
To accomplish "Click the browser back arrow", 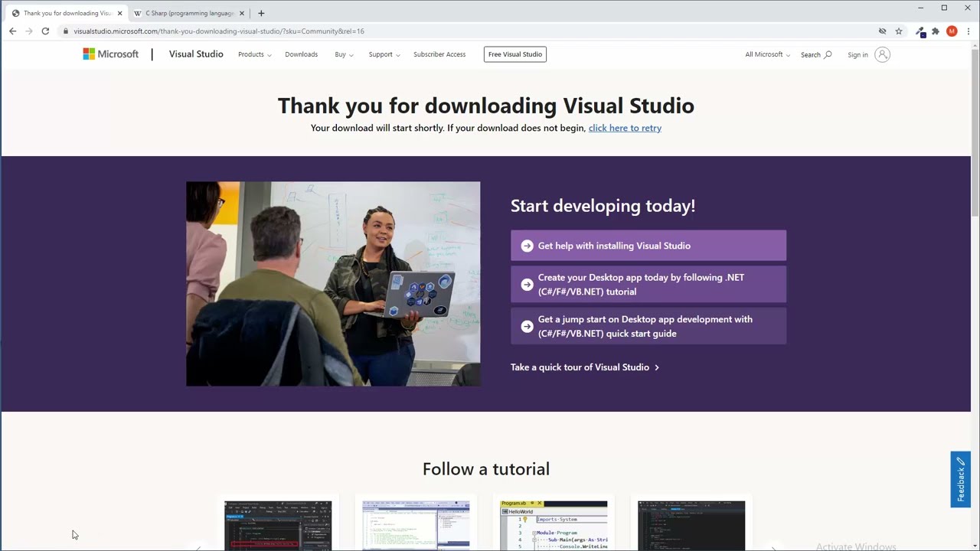I will click(12, 31).
